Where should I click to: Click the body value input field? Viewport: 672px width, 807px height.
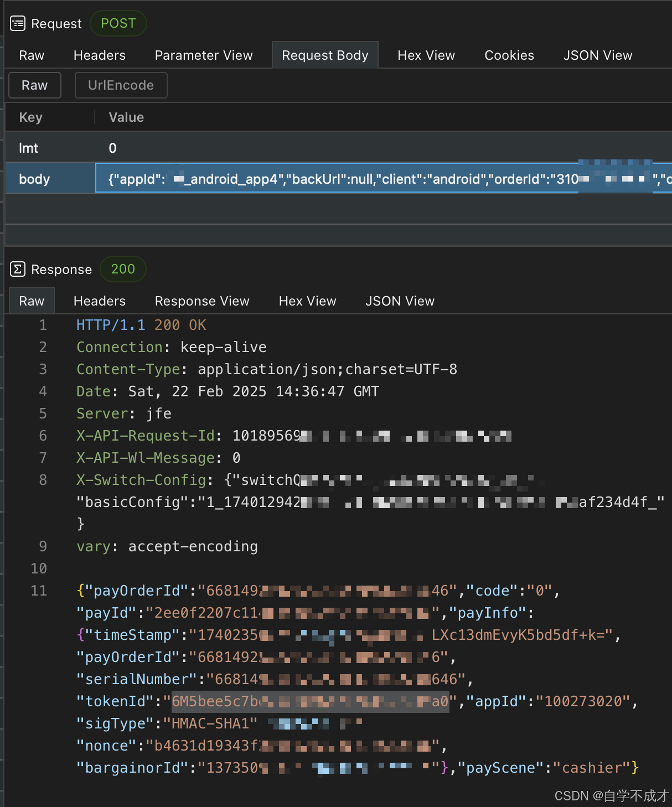pos(384,178)
